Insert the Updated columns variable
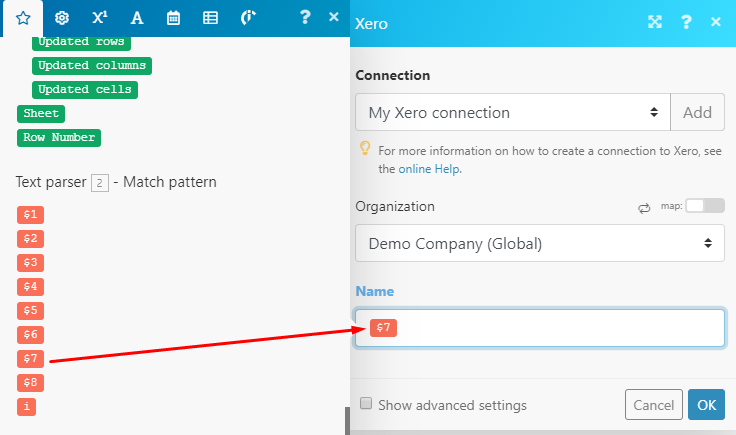This screenshot has height=435, width=736. [92, 66]
